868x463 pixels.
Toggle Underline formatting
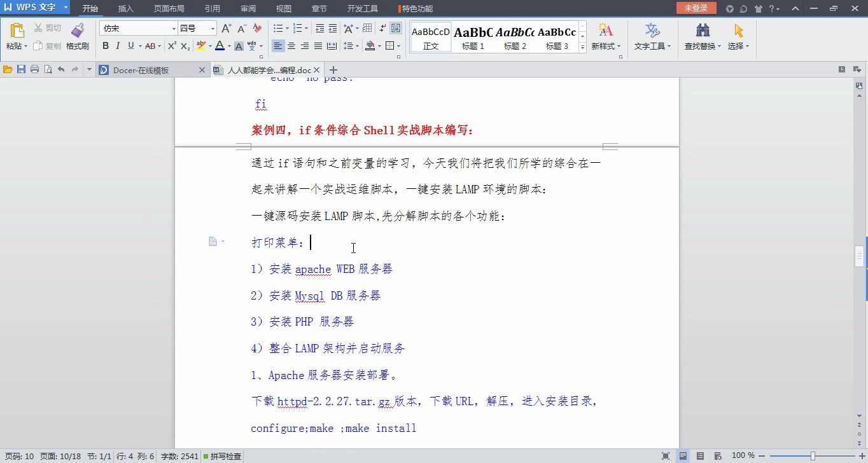click(x=130, y=46)
